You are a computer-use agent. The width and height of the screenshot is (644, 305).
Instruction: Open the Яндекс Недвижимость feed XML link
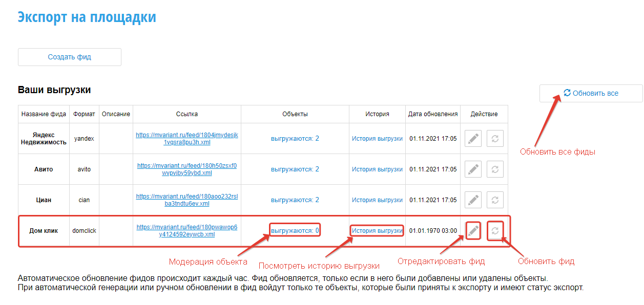(x=186, y=138)
